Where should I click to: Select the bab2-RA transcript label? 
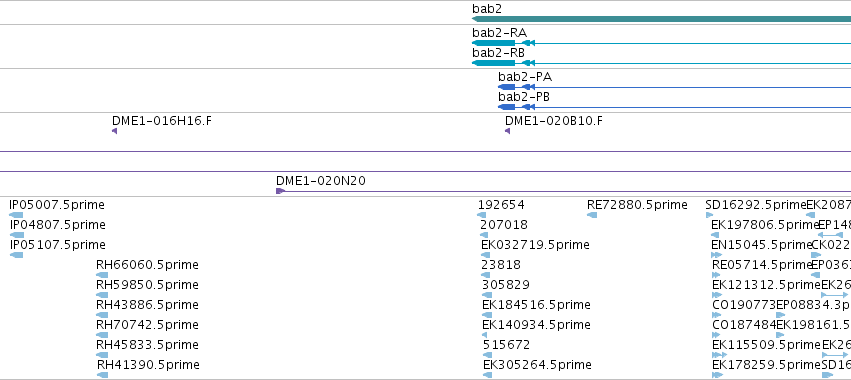click(x=499, y=33)
